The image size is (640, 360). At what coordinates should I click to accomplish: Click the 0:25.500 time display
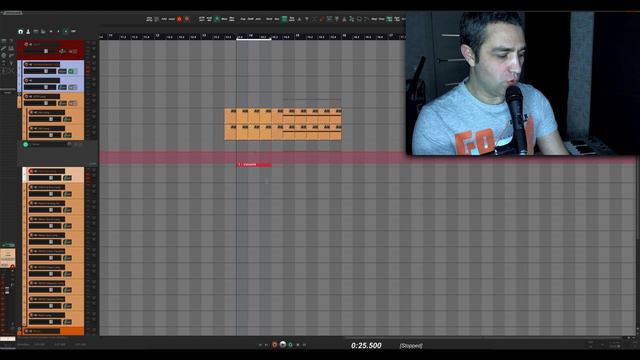coord(366,345)
